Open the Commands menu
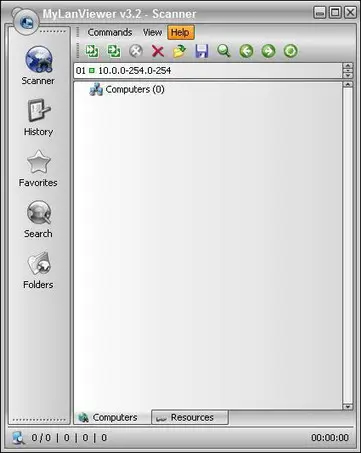This screenshot has width=361, height=453. tap(110, 32)
